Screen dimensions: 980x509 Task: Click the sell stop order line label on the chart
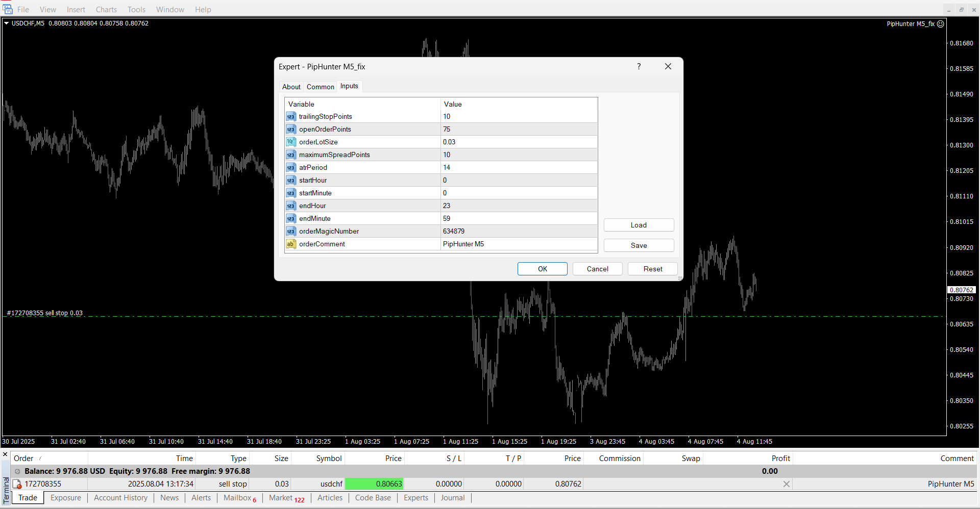44,313
